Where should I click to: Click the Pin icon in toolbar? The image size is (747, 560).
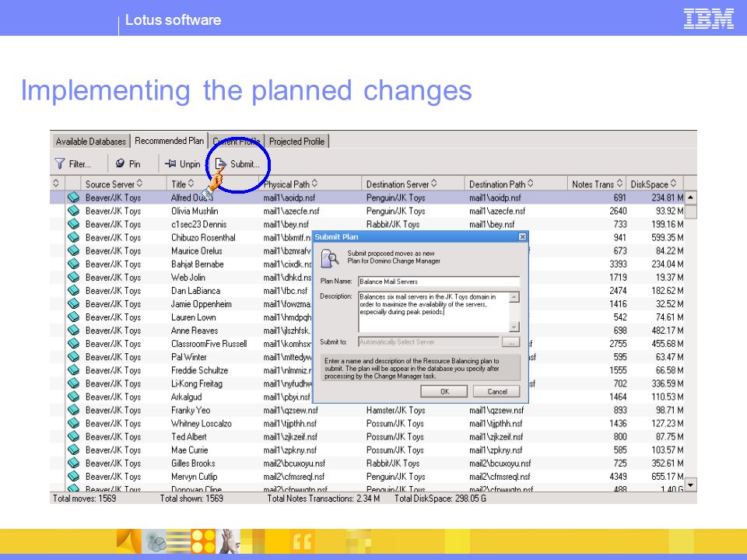click(x=120, y=163)
